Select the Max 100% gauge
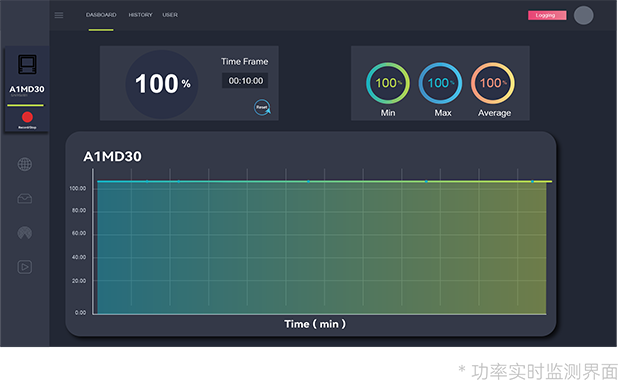 [x=440, y=83]
